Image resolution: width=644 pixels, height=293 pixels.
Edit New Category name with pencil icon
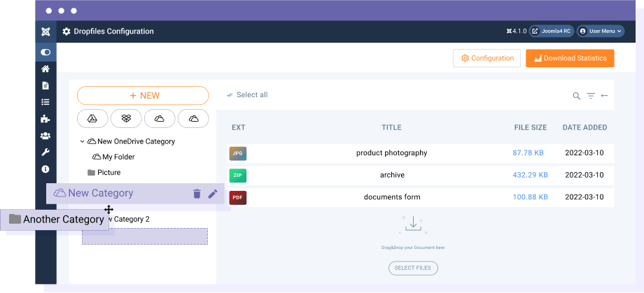(x=213, y=194)
